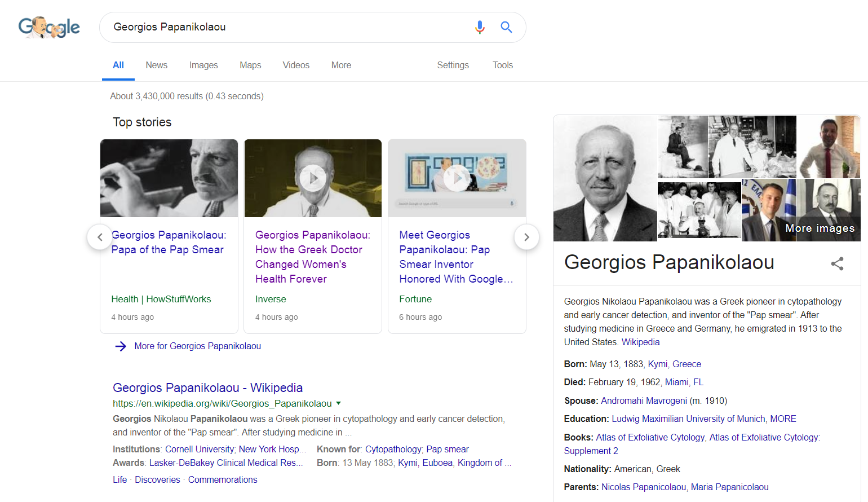Open the man beside Greek flag photo
The width and height of the screenshot is (868, 502).
[769, 210]
